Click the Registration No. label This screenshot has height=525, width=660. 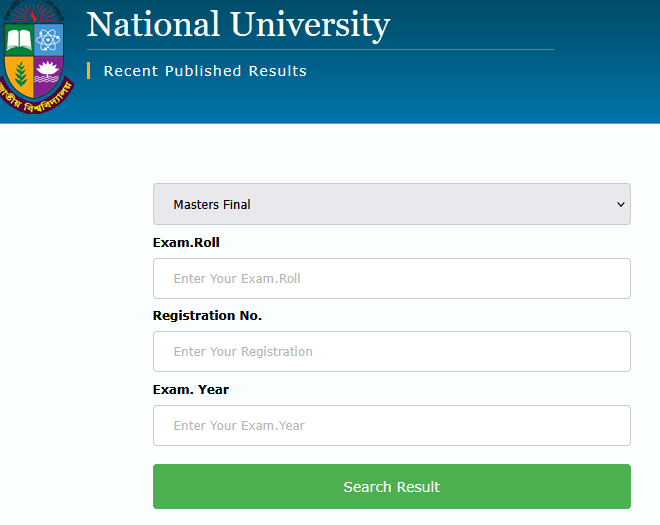point(207,315)
